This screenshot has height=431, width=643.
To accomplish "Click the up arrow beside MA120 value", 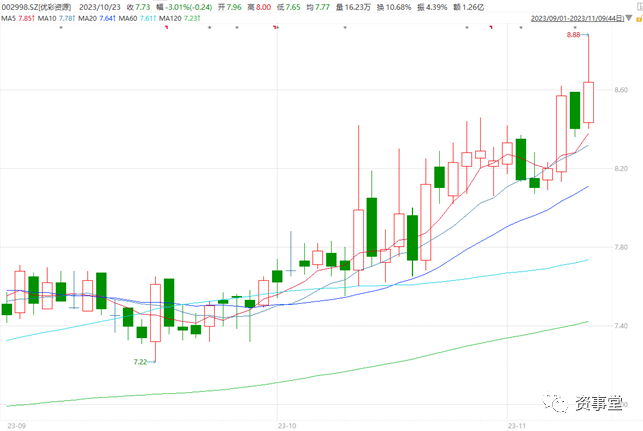I will click(x=199, y=18).
